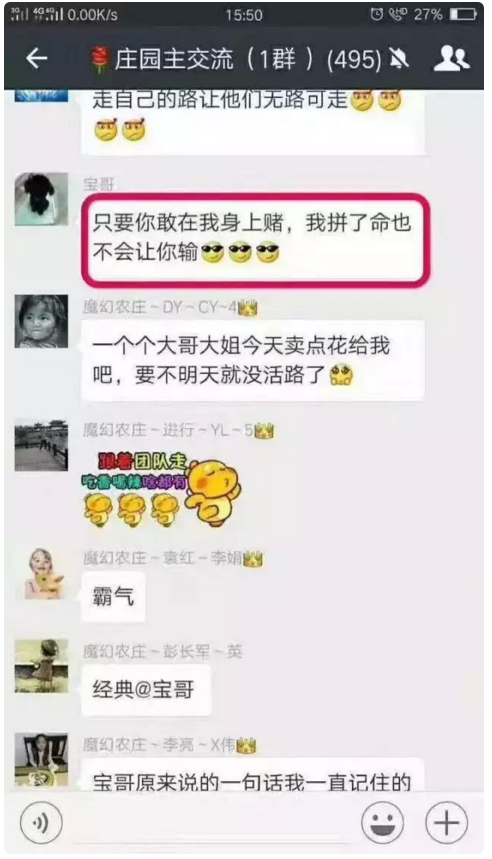492x859 pixels.
Task: Open the emoji smiley picker
Action: pyautogui.click(x=382, y=822)
